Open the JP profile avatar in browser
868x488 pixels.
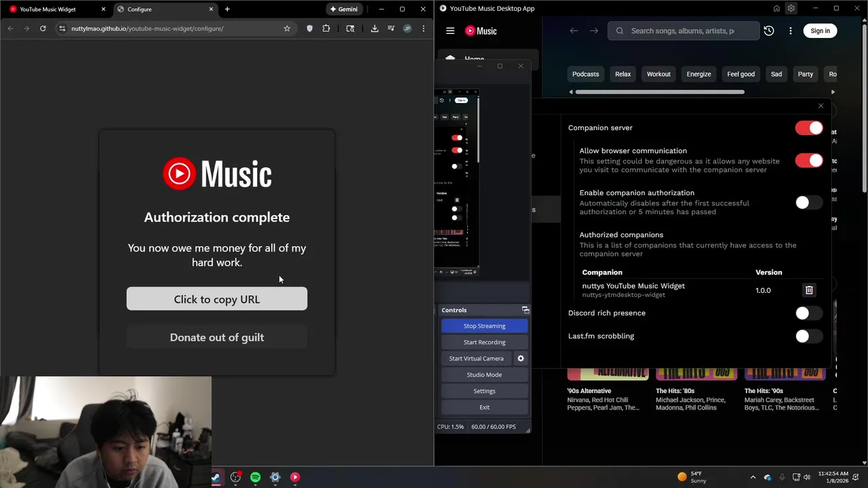407,28
